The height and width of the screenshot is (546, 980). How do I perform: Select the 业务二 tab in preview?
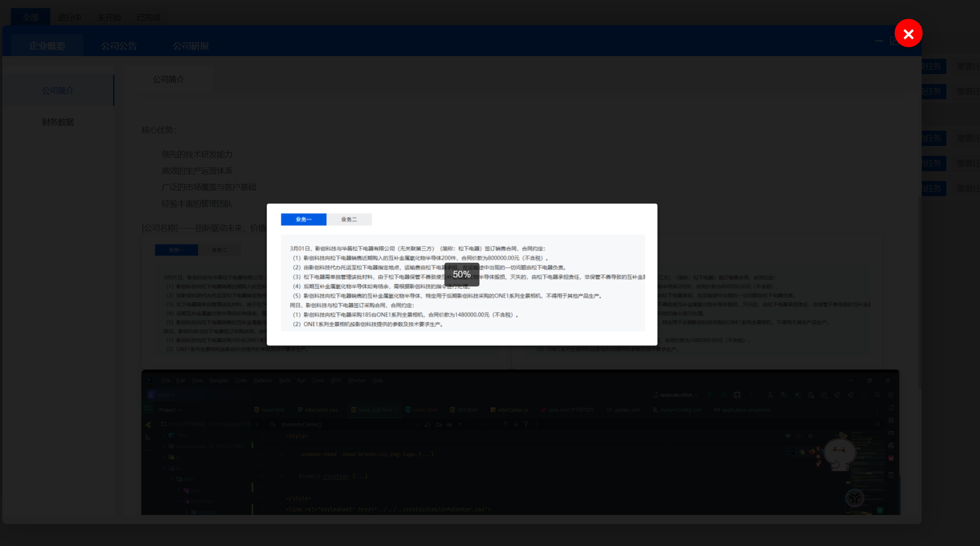point(349,219)
